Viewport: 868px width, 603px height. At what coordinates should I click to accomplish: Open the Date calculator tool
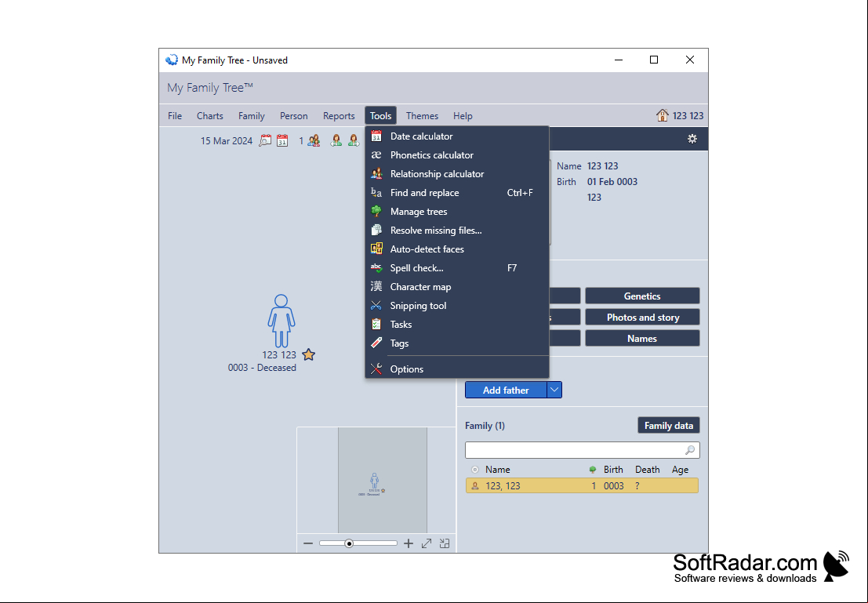click(456, 136)
